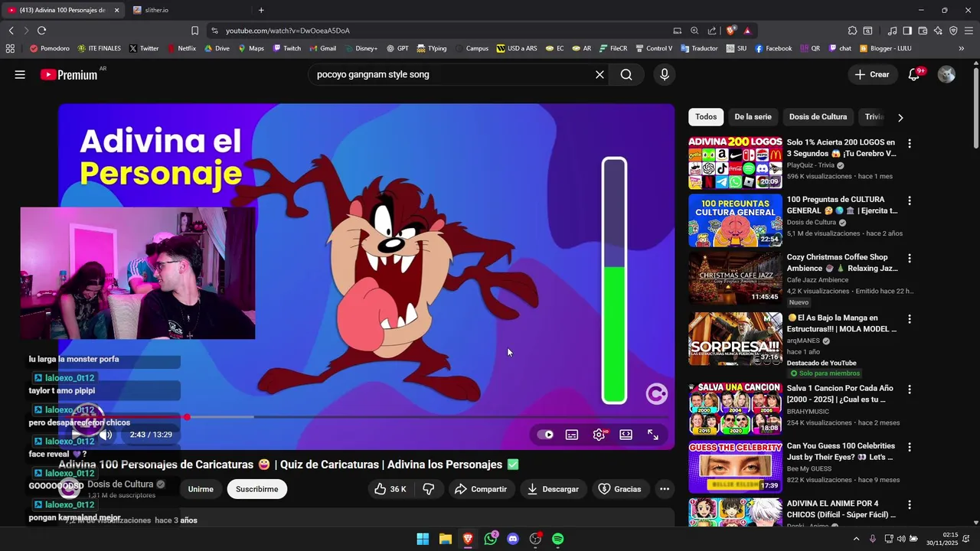Open the account avatar menu
The image size is (980, 551).
946,74
